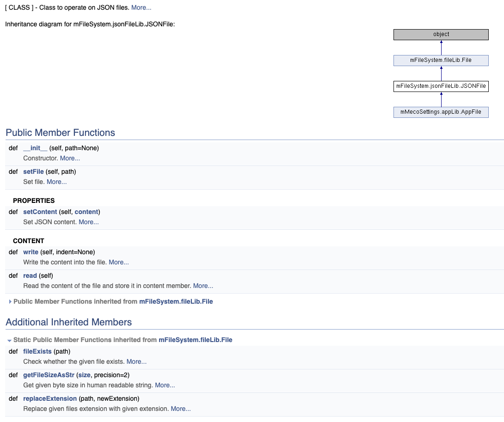The image size is (504, 422).
Task: Click the size parameter link in getFileSizeAsStr
Action: pyautogui.click(x=84, y=375)
